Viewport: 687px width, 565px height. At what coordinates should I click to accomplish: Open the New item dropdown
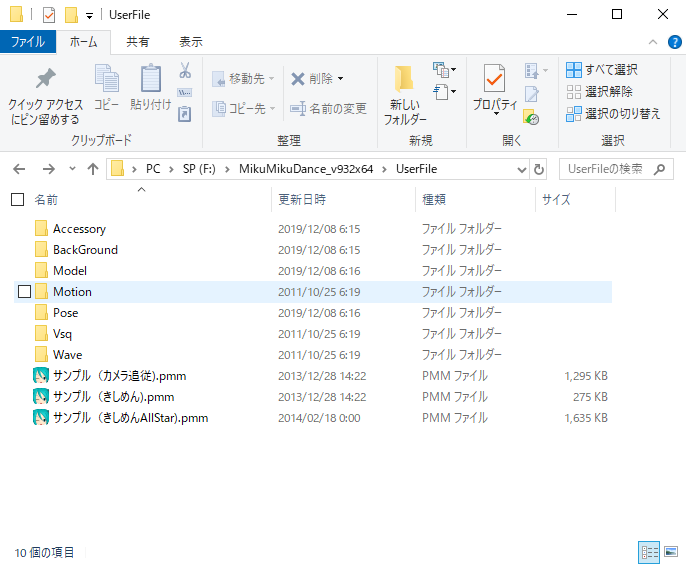(x=445, y=70)
